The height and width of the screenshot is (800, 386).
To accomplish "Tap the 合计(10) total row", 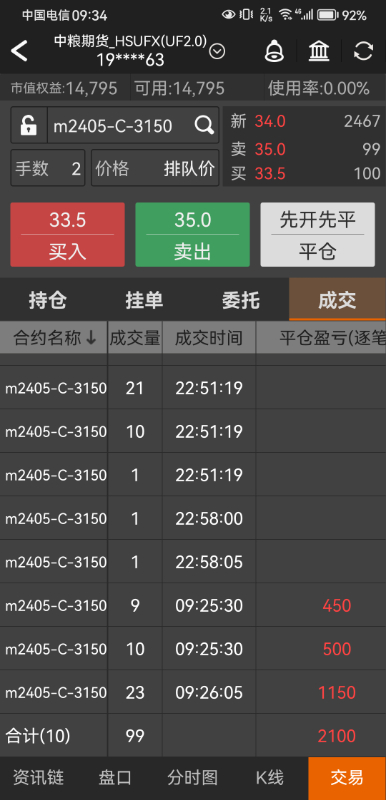I will 193,736.
